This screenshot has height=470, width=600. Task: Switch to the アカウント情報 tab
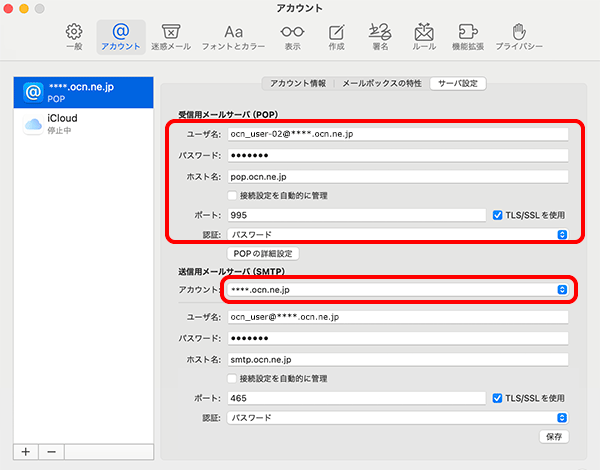click(298, 83)
